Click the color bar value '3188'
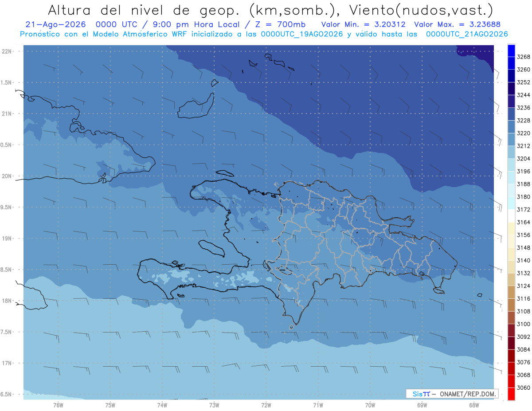532x411 pixels. pos(524,184)
